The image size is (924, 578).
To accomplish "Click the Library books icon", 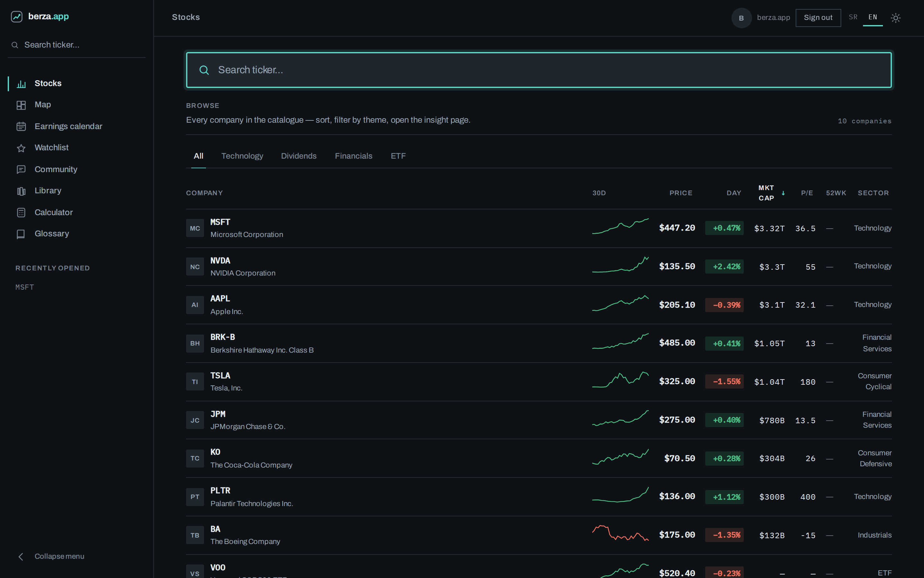I will [21, 191].
